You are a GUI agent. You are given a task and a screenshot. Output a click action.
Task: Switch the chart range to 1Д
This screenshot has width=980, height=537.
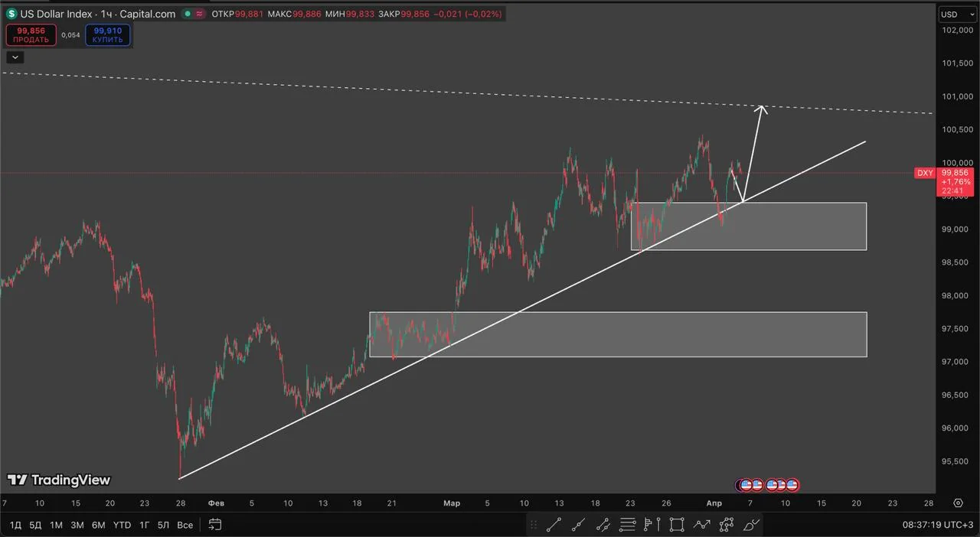[x=15, y=525]
